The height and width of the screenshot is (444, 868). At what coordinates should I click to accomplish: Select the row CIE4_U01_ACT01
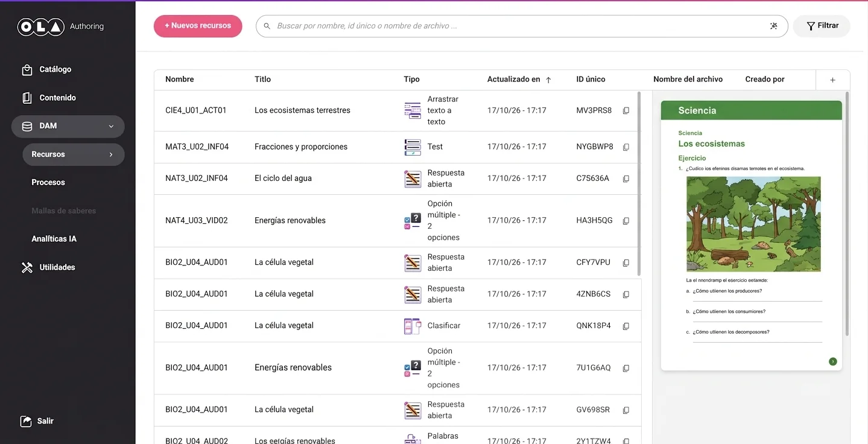point(398,111)
